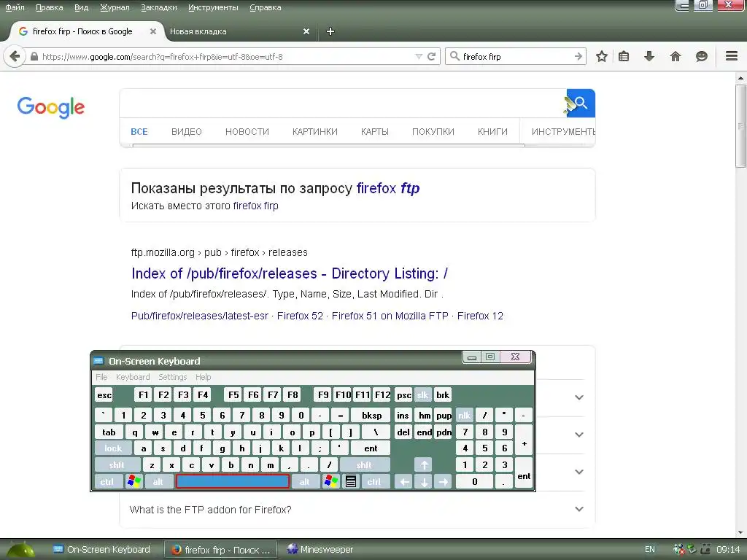This screenshot has width=747, height=560.
Task: Switch to the КАРТИНКИ search tab
Action: point(315,131)
